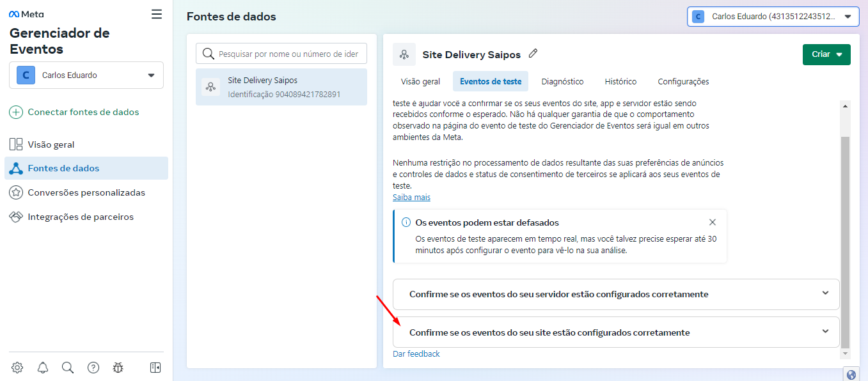The width and height of the screenshot is (868, 381).
Task: Click the Dar feedback link
Action: (416, 354)
